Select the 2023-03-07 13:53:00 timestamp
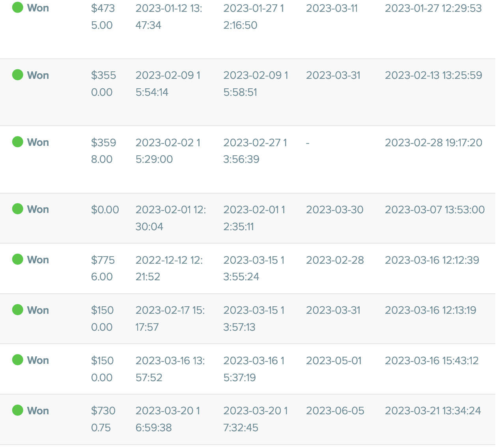 [435, 209]
